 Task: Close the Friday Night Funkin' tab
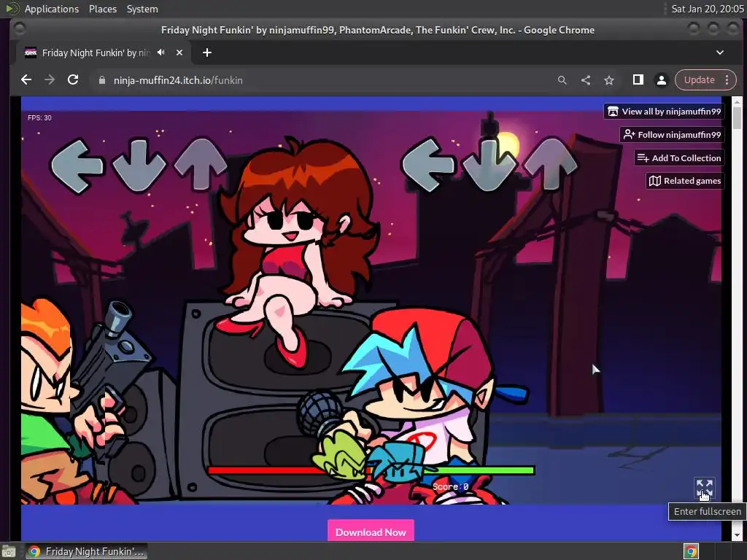179,52
